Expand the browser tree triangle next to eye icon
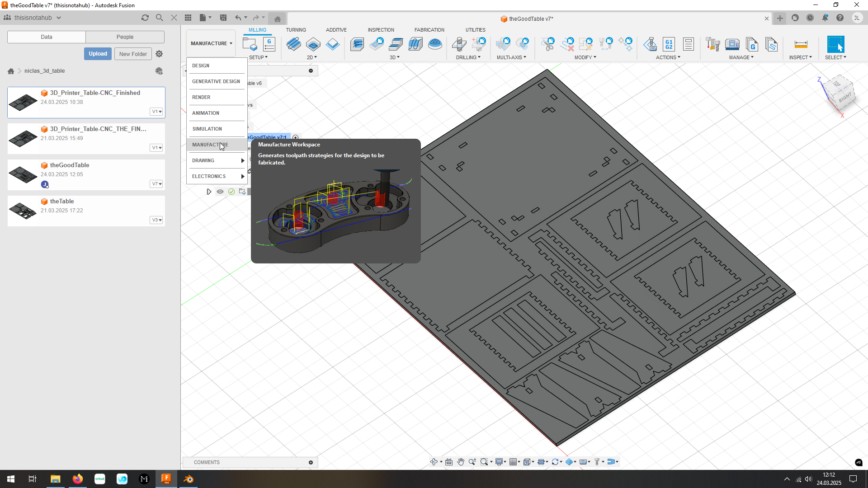The height and width of the screenshot is (488, 868). click(209, 192)
